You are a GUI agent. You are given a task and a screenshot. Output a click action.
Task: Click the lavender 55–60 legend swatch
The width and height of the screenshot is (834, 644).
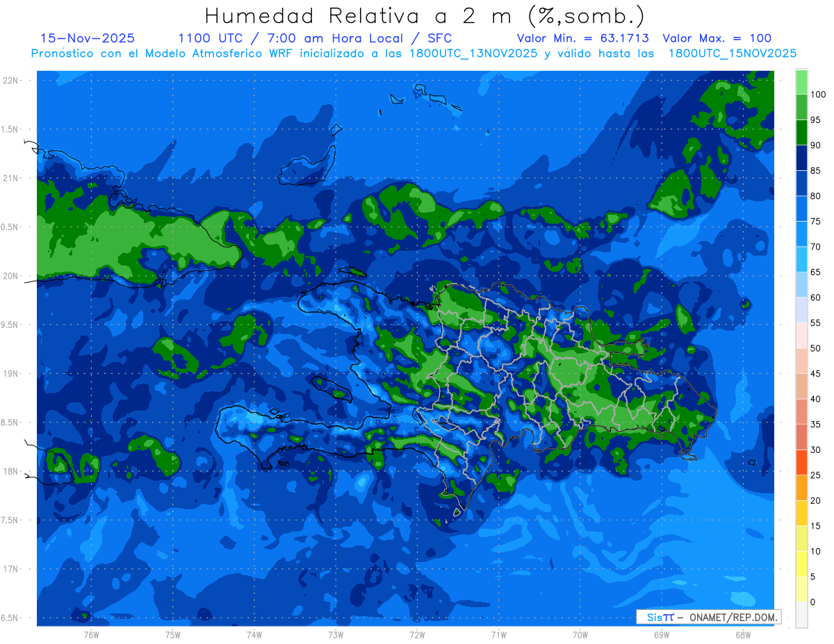[801, 310]
